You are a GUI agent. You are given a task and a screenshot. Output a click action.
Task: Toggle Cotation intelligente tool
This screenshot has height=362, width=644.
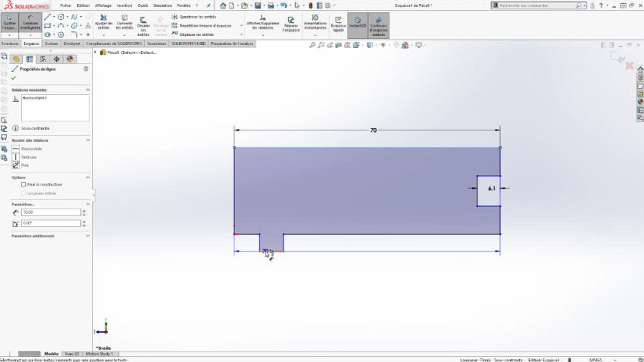tap(30, 23)
